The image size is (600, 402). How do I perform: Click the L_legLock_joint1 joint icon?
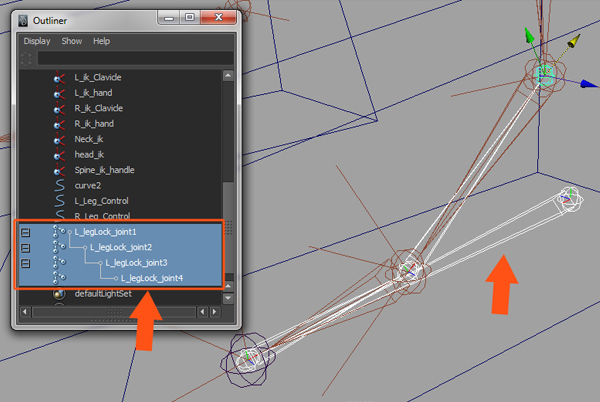(59, 232)
